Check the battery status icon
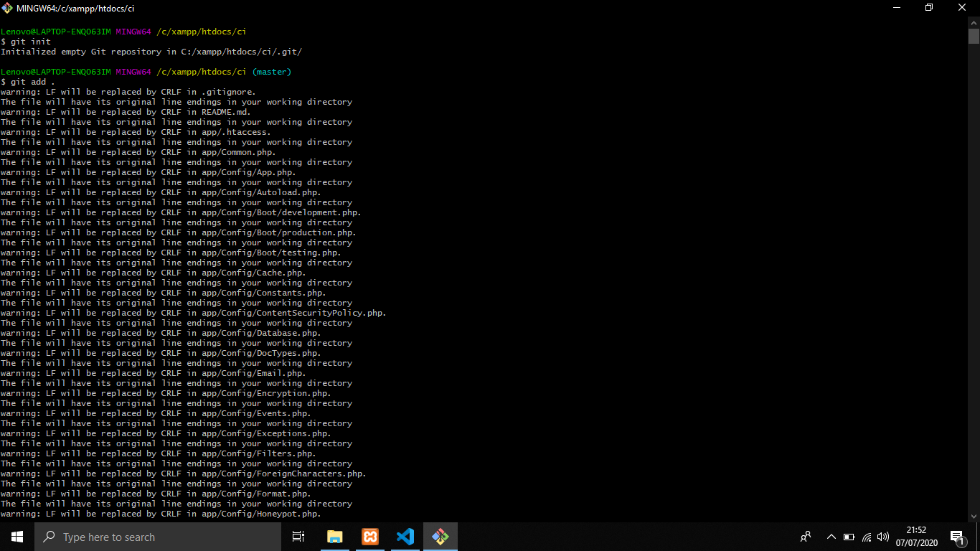 pos(849,537)
